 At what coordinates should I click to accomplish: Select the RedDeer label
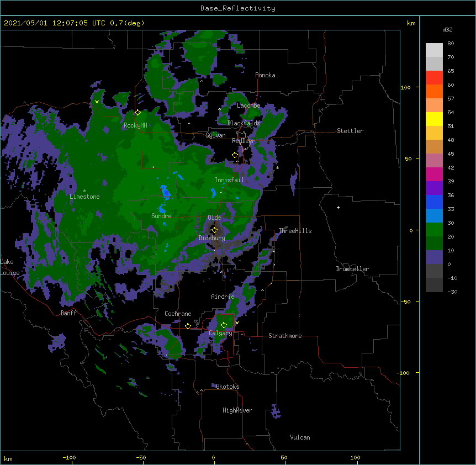tap(244, 141)
